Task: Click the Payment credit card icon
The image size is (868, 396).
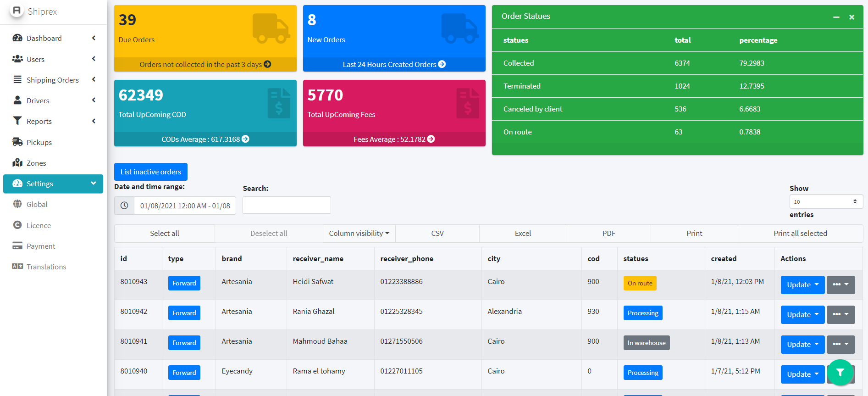Action: [x=17, y=245]
